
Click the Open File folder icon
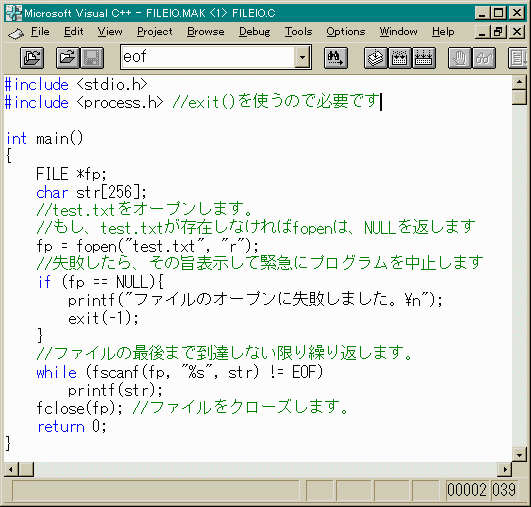pos(68,58)
